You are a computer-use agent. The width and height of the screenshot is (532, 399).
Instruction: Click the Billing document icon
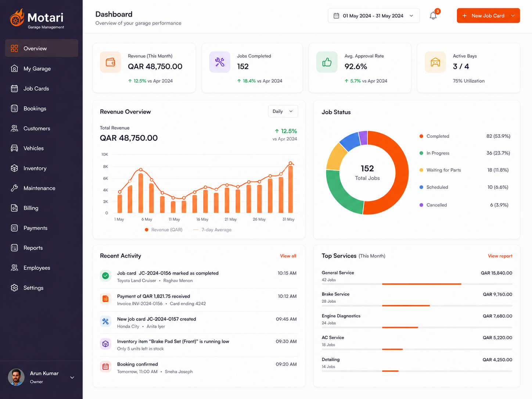point(14,208)
